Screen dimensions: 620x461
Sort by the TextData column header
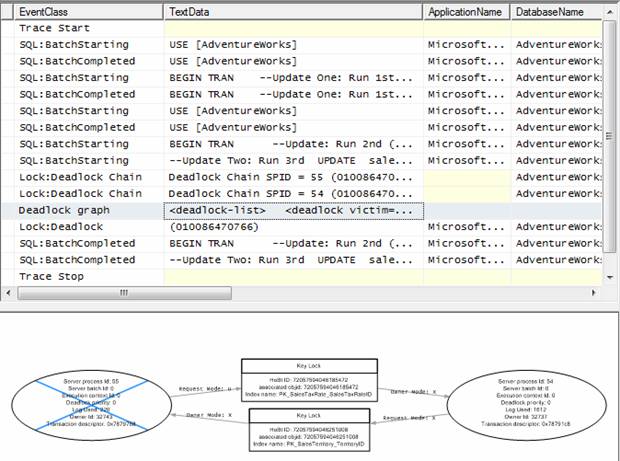(292, 12)
